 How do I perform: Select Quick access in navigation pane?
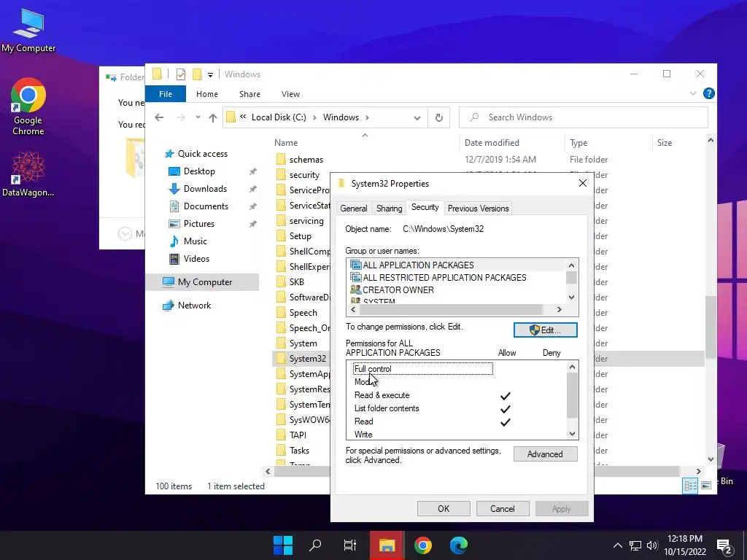[203, 154]
